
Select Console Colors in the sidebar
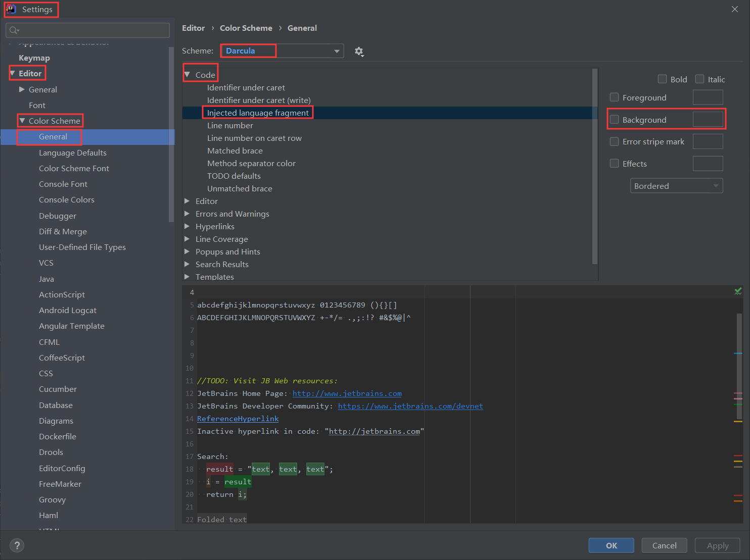pos(66,199)
